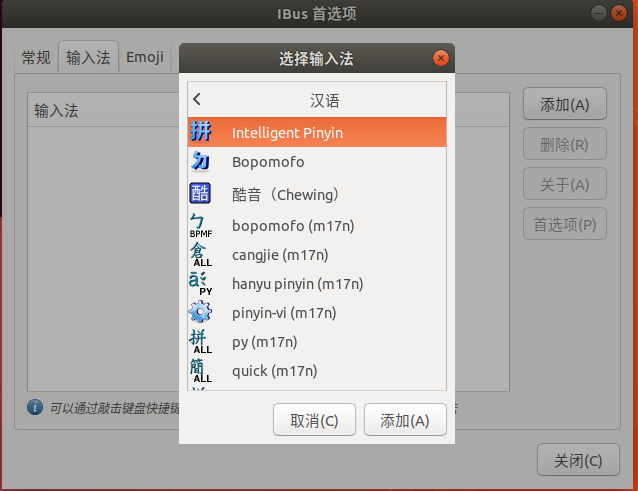
Task: Select hanyu pinyin (m17n)
Action: click(317, 284)
